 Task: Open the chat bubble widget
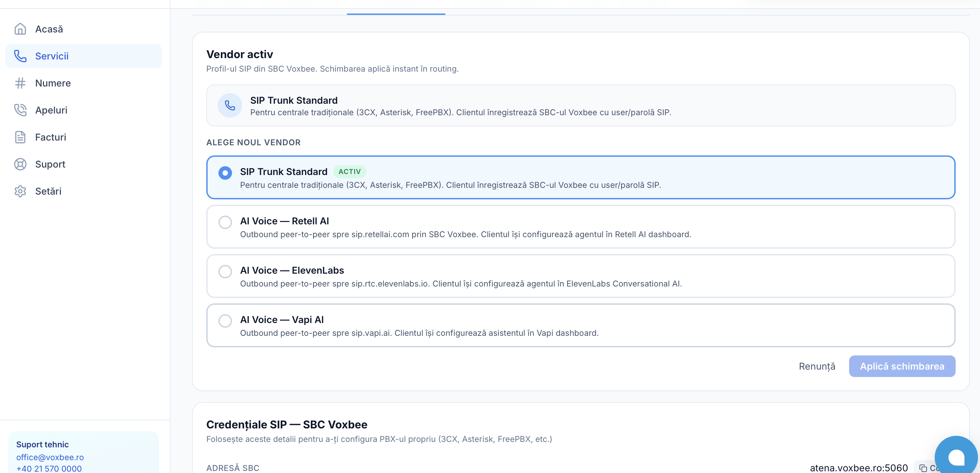[x=956, y=457]
